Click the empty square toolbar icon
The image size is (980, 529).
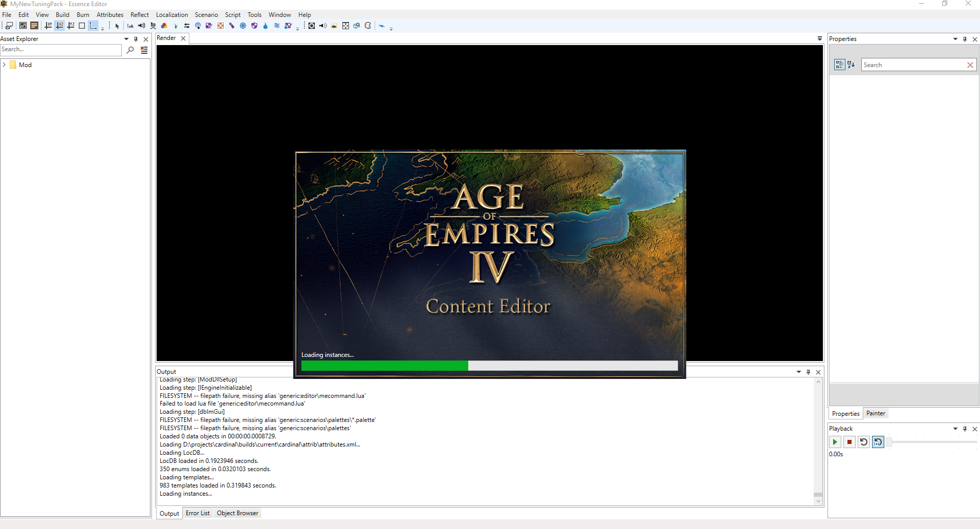tap(82, 26)
